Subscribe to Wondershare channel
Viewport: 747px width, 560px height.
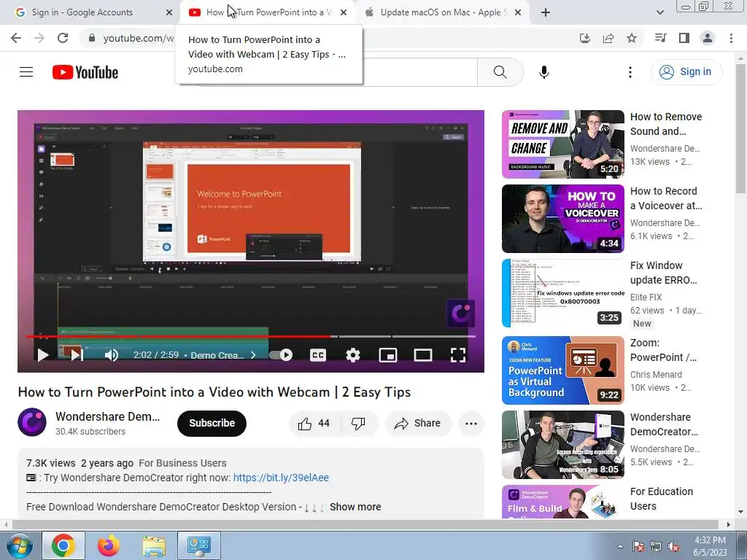click(x=212, y=423)
